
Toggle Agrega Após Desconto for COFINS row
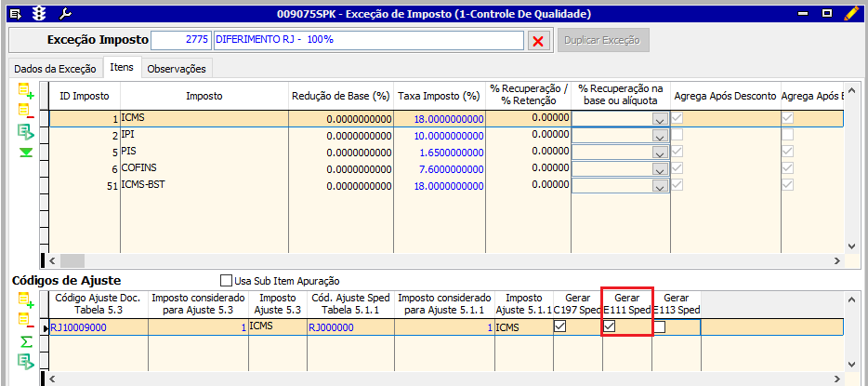point(677,167)
